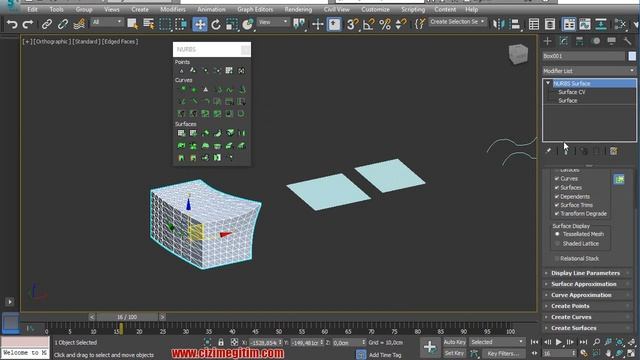
Task: Click the Mirror tool icon
Action: pos(498,24)
